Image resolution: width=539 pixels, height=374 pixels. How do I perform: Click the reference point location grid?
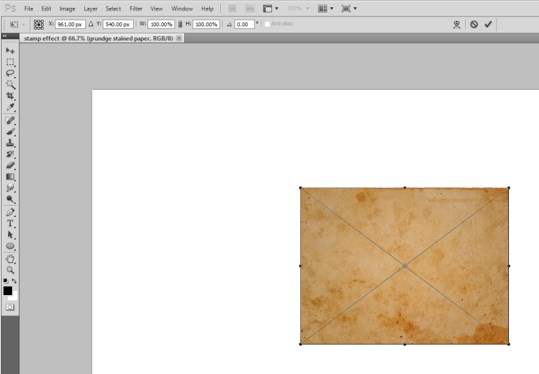click(x=39, y=24)
